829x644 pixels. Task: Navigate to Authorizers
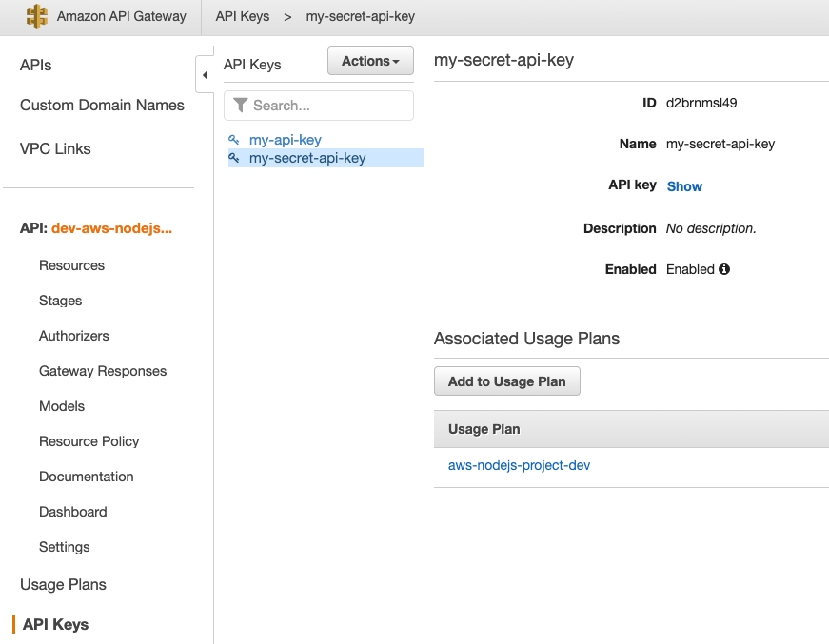(73, 336)
